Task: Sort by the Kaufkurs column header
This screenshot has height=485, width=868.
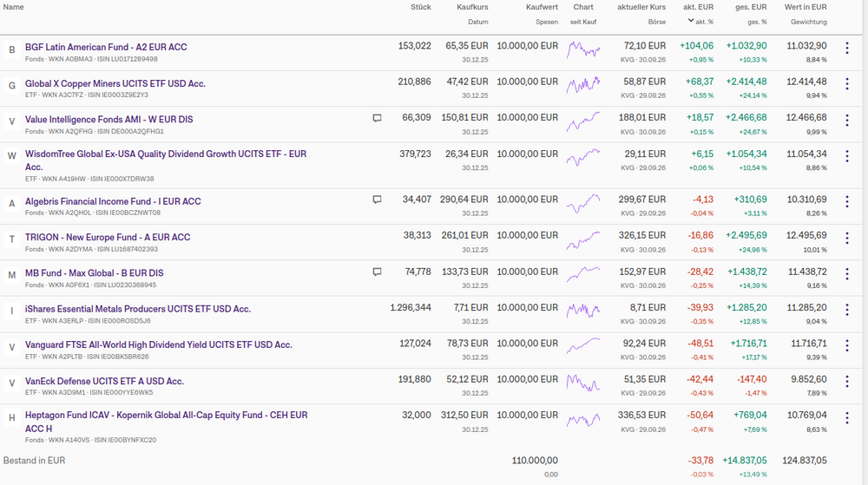Action: tap(472, 7)
